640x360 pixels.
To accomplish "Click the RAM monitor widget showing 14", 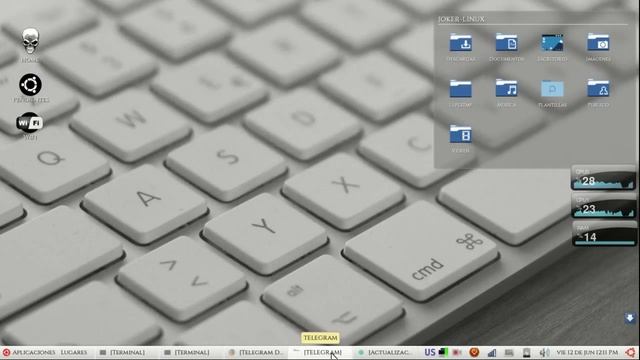I will [x=604, y=234].
